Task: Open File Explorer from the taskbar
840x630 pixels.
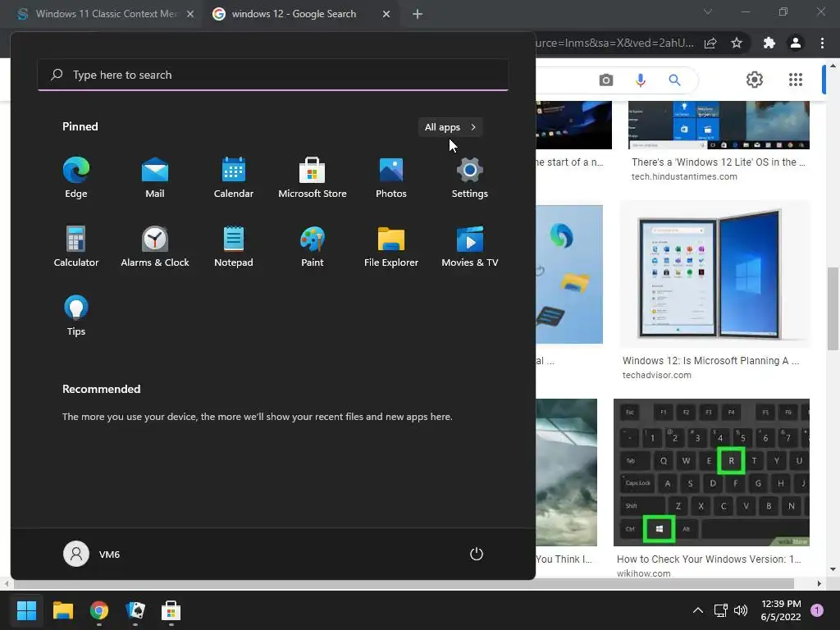Action: tap(62, 610)
